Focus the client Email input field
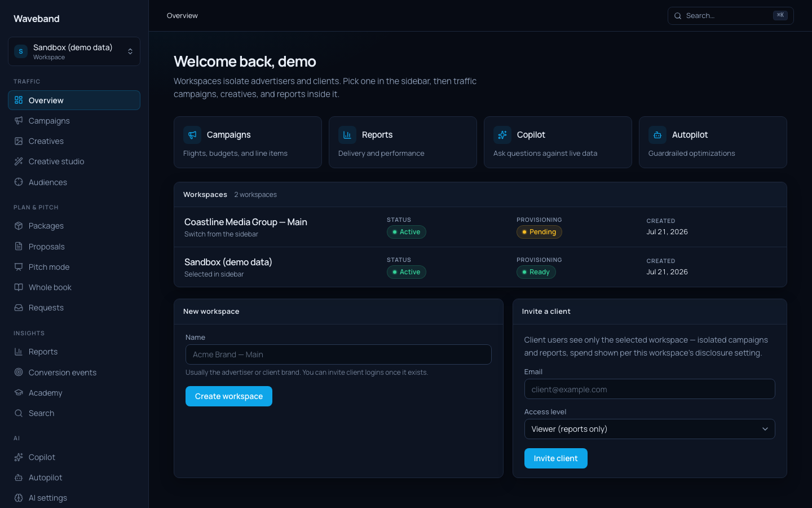 tap(650, 389)
